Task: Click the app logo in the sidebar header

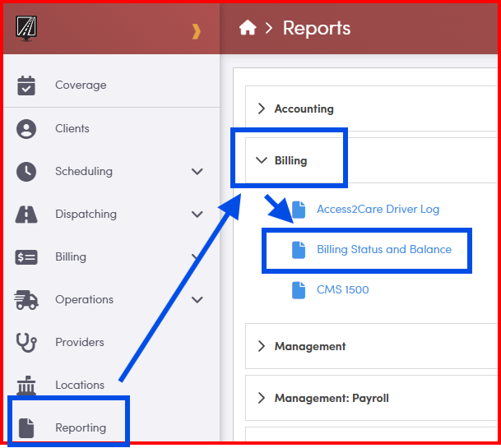Action: coord(27,29)
